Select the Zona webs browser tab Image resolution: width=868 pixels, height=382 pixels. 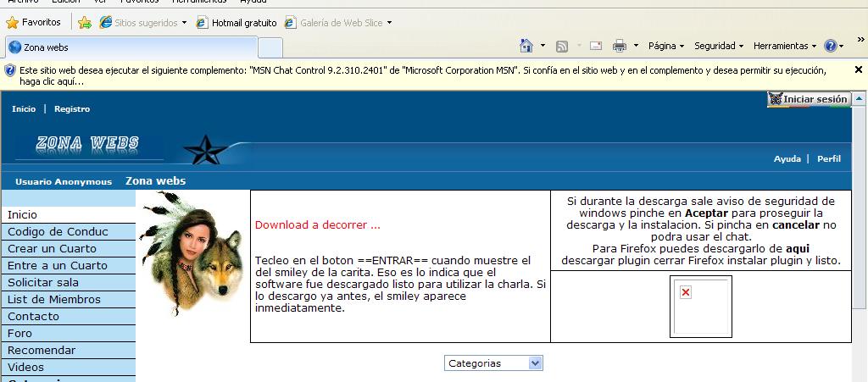[x=131, y=47]
